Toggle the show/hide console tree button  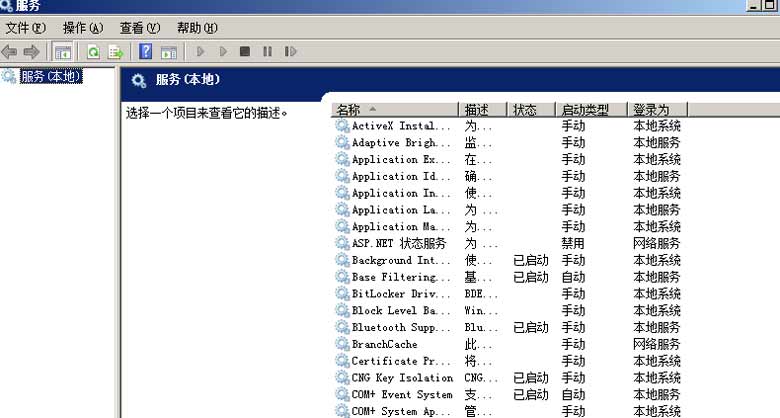point(63,52)
